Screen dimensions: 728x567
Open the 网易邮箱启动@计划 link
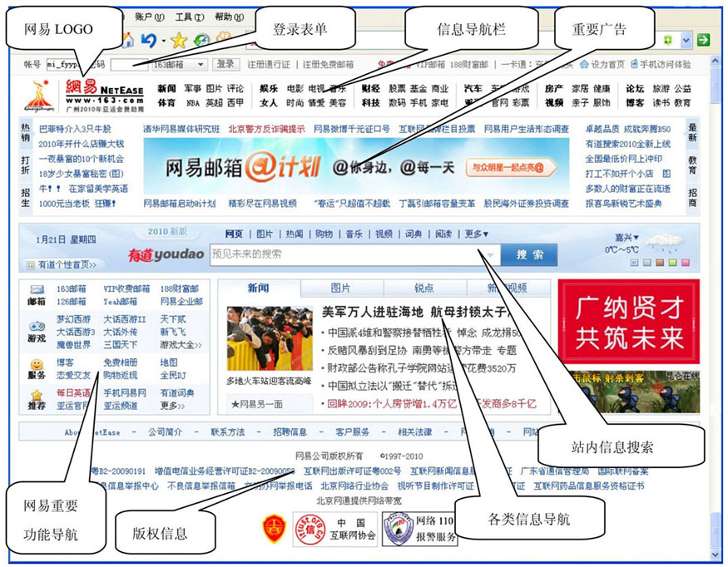coord(180,203)
